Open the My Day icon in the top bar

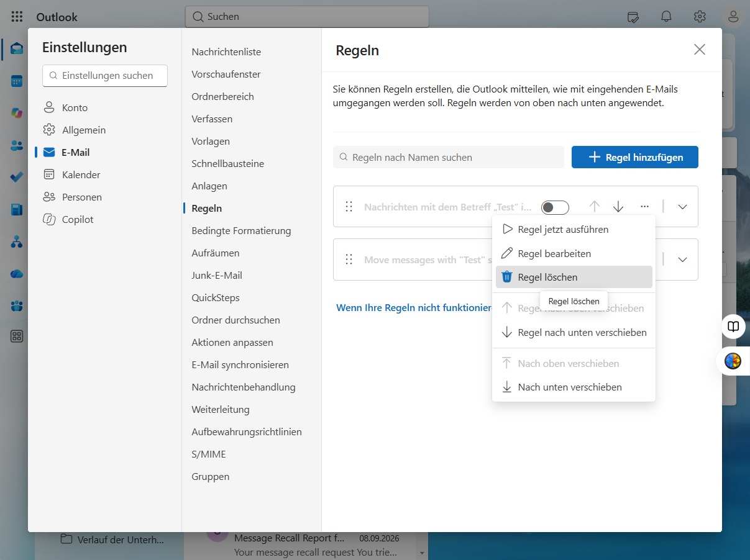click(633, 17)
